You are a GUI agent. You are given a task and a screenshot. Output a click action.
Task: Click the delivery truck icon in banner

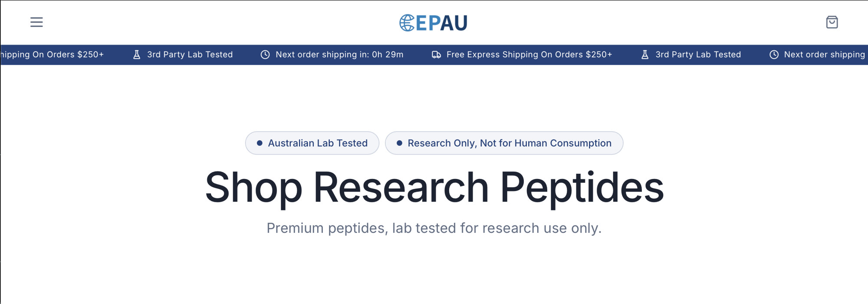pos(436,55)
